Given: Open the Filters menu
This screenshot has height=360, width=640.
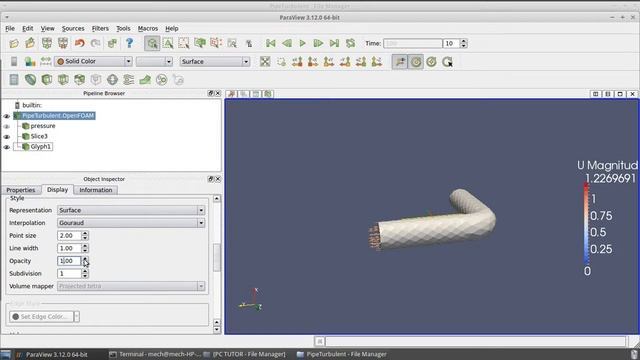Looking at the screenshot, I should point(100,29).
